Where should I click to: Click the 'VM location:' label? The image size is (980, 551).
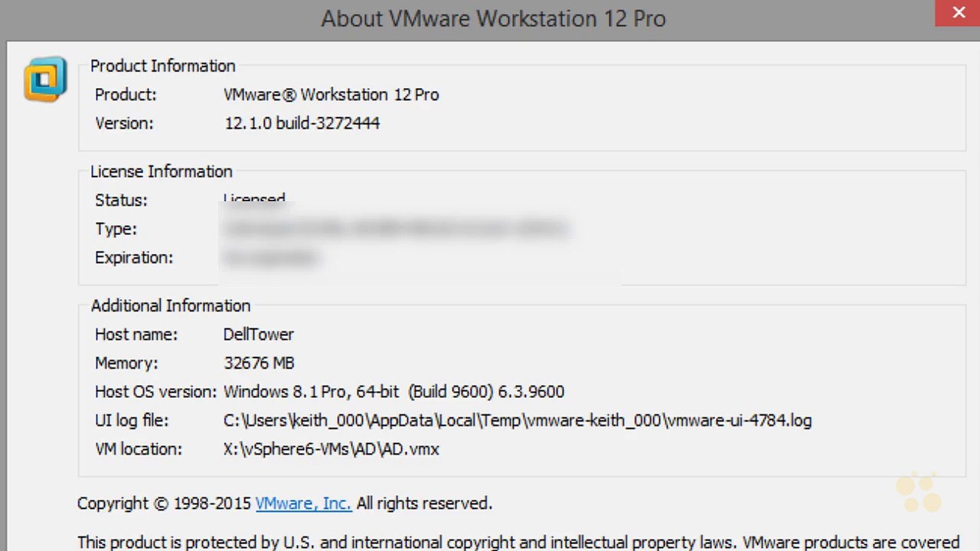(138, 449)
